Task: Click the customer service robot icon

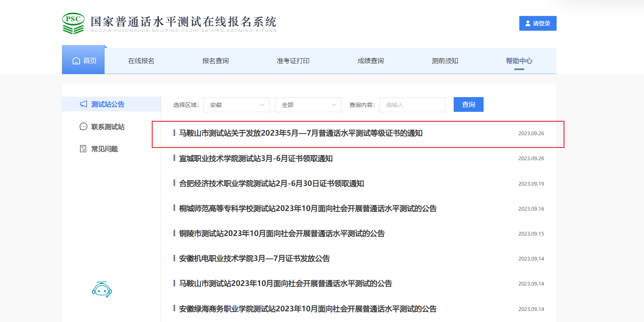Action: point(102,289)
